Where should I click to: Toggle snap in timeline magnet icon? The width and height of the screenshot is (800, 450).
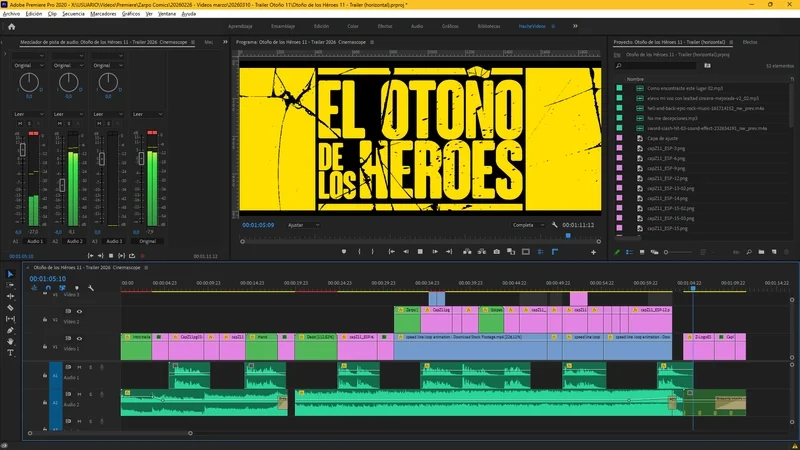48,288
